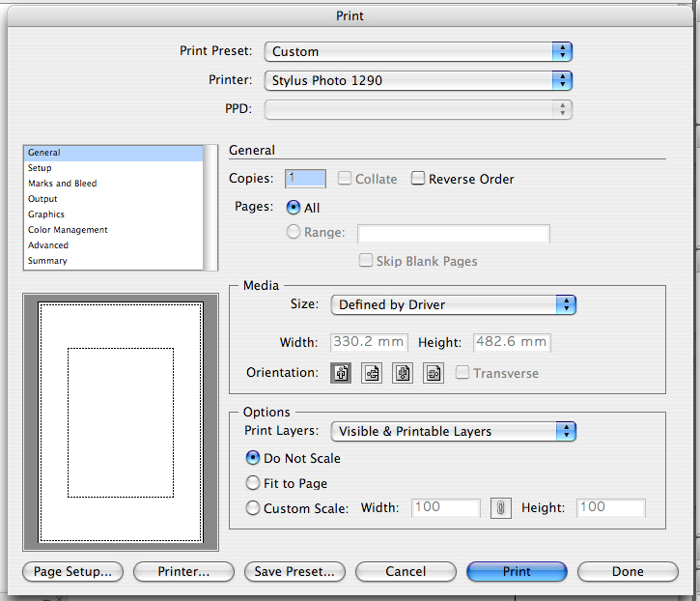Open the Color Management section in list
This screenshot has width=700, height=601.
[x=68, y=230]
